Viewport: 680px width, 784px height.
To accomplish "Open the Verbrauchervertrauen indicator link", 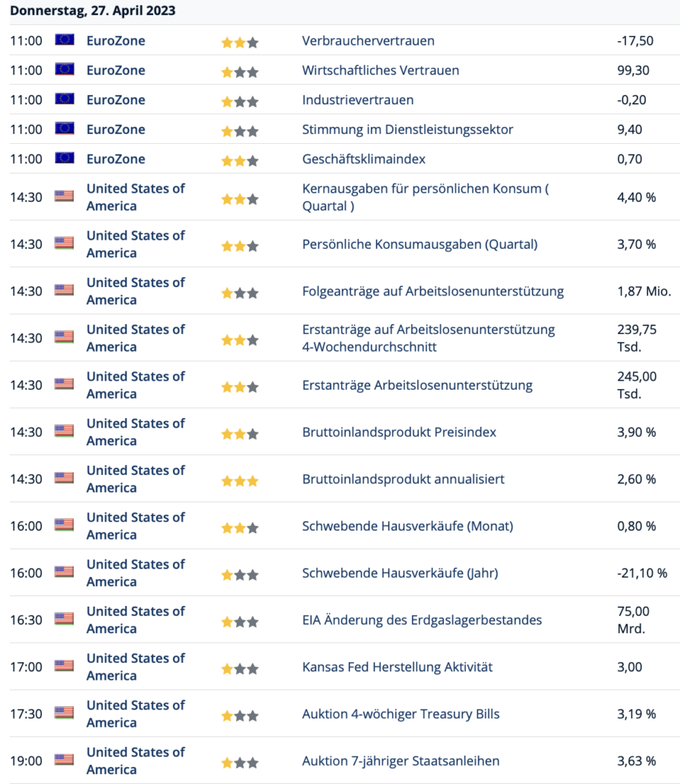I will (x=369, y=40).
